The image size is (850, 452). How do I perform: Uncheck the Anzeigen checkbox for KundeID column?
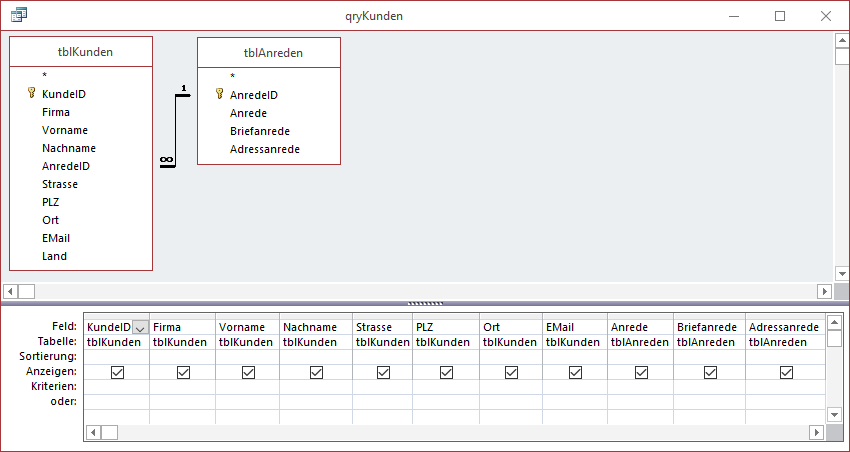pos(117,372)
